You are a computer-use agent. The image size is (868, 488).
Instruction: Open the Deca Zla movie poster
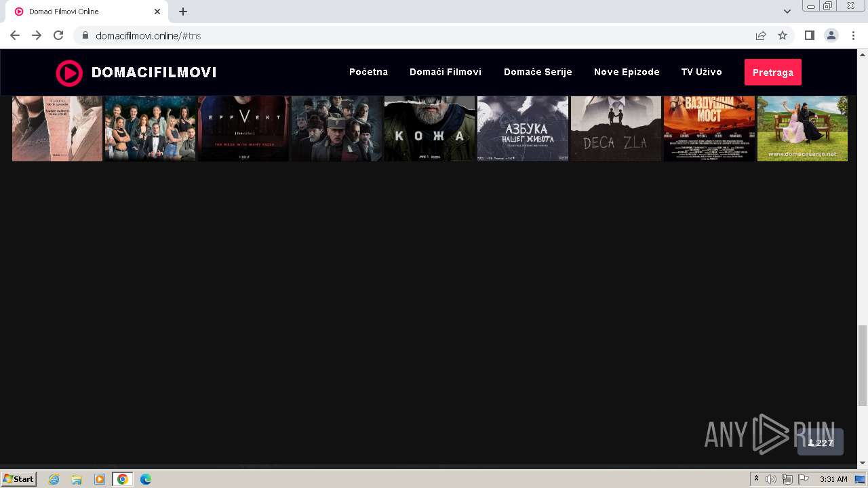point(616,129)
